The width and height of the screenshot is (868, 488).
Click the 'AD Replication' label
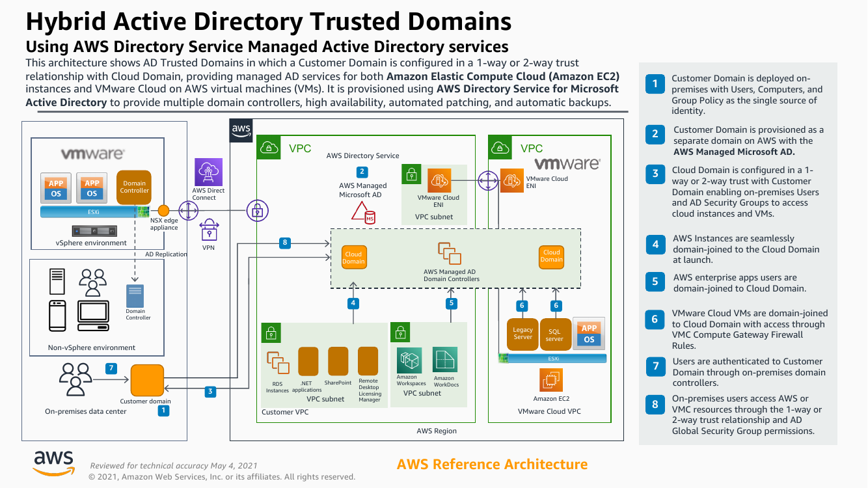pos(166,254)
